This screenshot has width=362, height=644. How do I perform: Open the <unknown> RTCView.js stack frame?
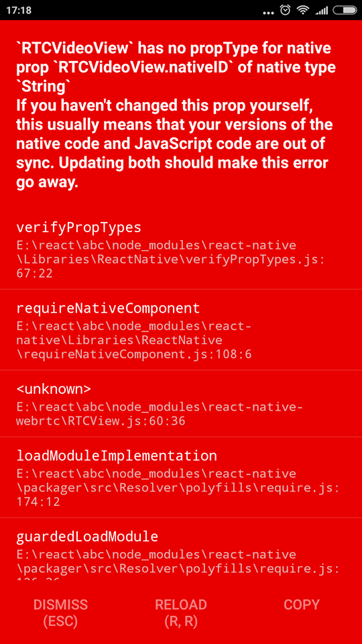coord(181,404)
